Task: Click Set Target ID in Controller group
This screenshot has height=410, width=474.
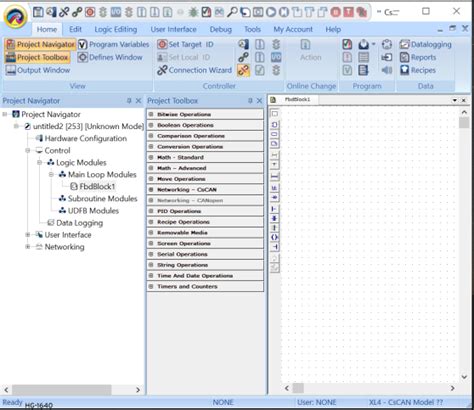Action: [x=185, y=44]
